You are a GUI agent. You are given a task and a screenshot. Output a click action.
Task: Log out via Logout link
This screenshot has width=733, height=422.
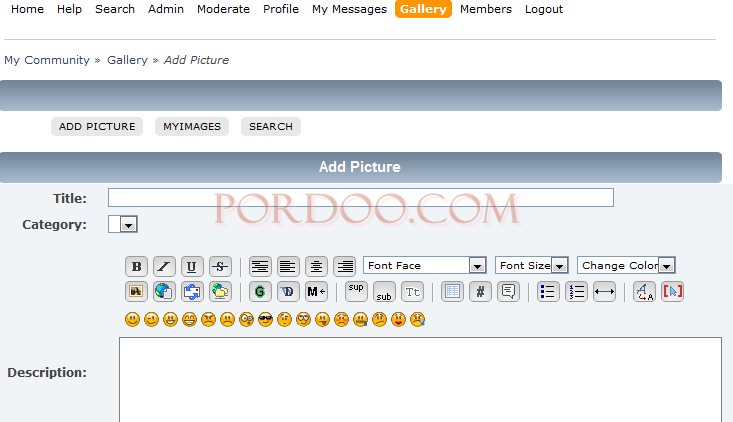click(544, 9)
